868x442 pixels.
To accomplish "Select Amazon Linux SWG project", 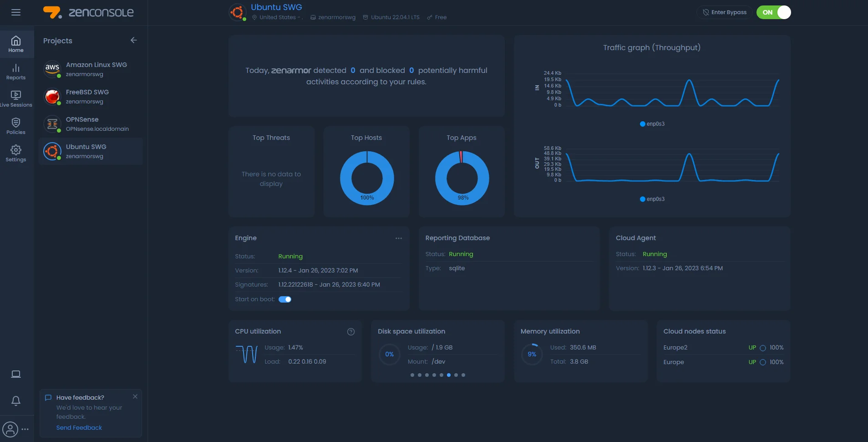I will point(91,69).
